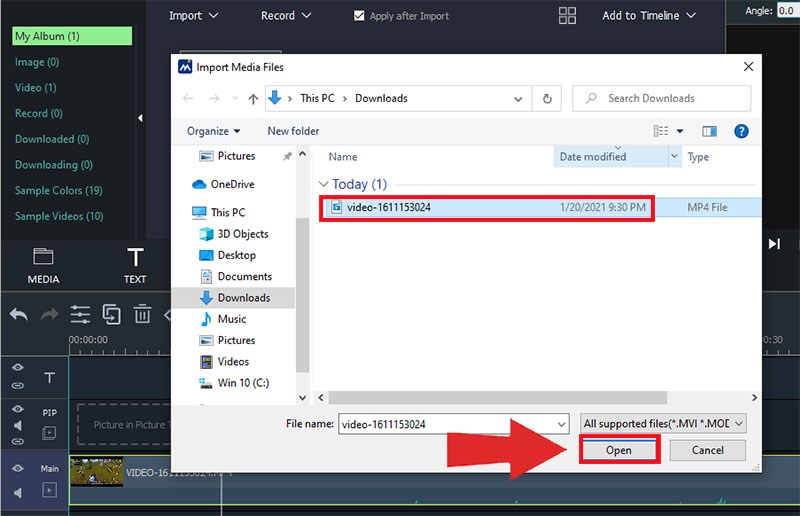Select Downloads in the navigation pane
The image size is (800, 516).
[x=243, y=297]
